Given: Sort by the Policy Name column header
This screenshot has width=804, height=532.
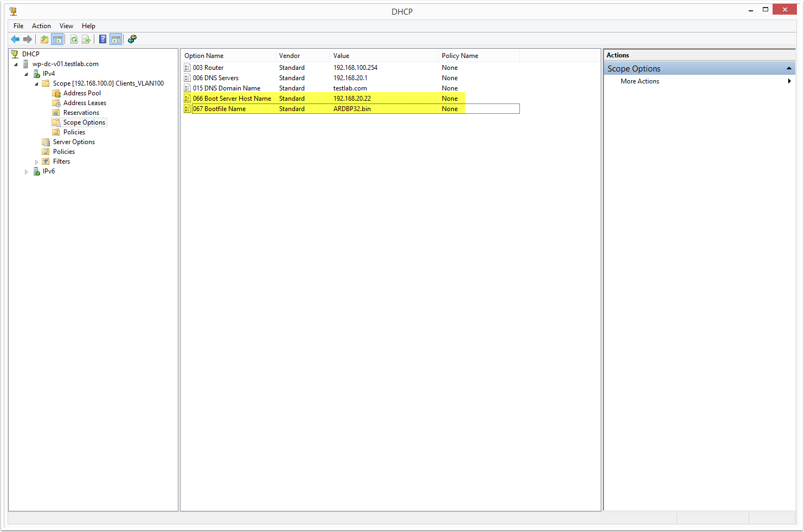Looking at the screenshot, I should click(479, 56).
